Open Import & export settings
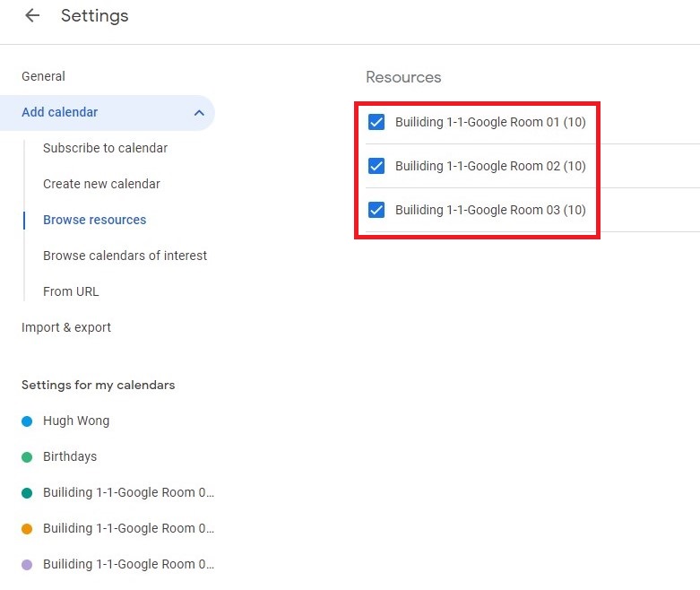This screenshot has width=700, height=590. (x=66, y=327)
